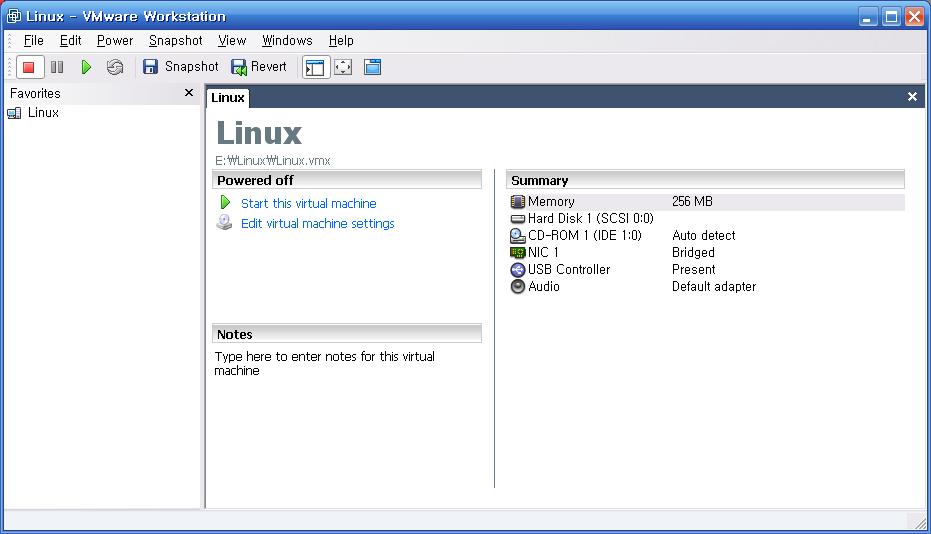This screenshot has height=534, width=931.
Task: Click the Linux icon in Favorites
Action: coord(14,113)
